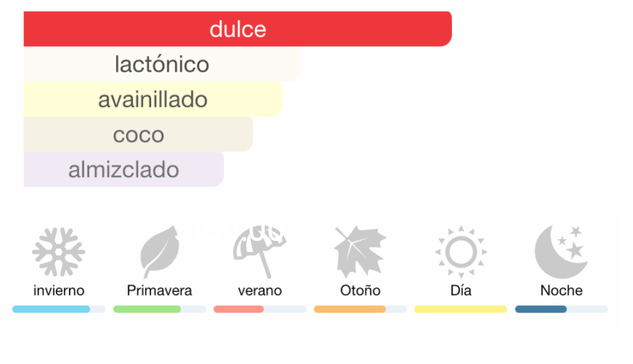Click the dark blue Noche rating bar

(561, 309)
